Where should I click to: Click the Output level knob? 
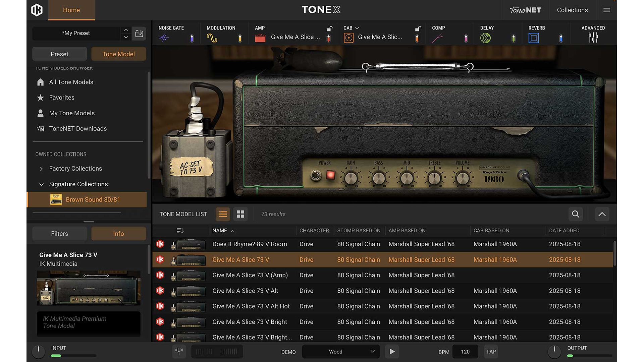554,352
